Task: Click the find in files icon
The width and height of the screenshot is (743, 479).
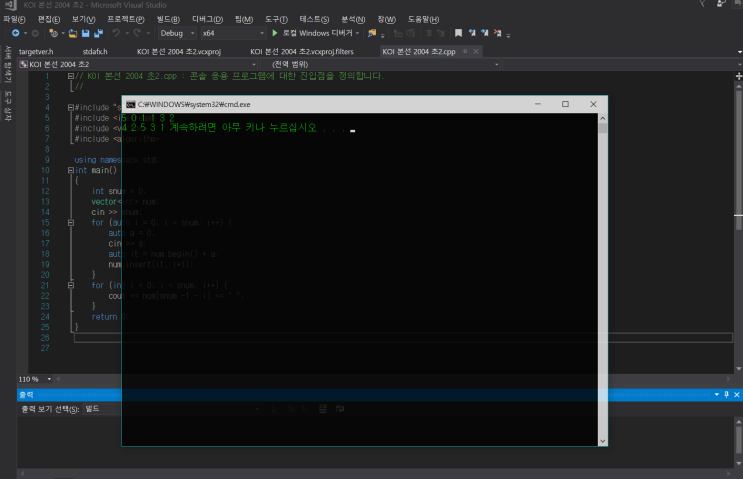Action: [372, 33]
